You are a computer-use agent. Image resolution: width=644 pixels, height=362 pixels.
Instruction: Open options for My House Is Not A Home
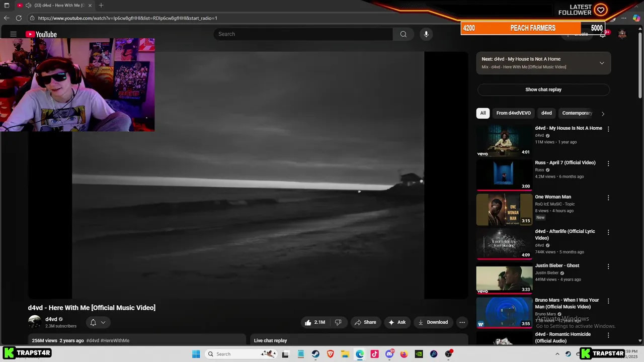[x=608, y=129]
